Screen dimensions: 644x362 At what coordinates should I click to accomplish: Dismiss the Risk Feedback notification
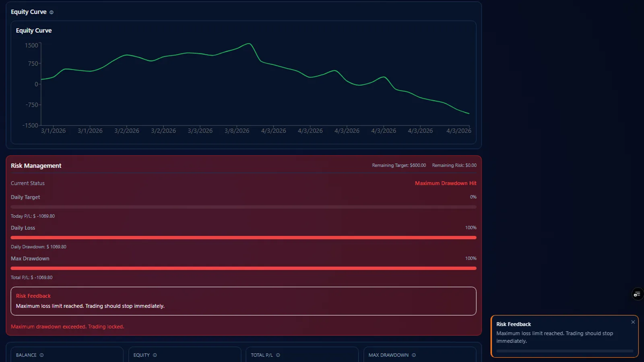point(633,322)
